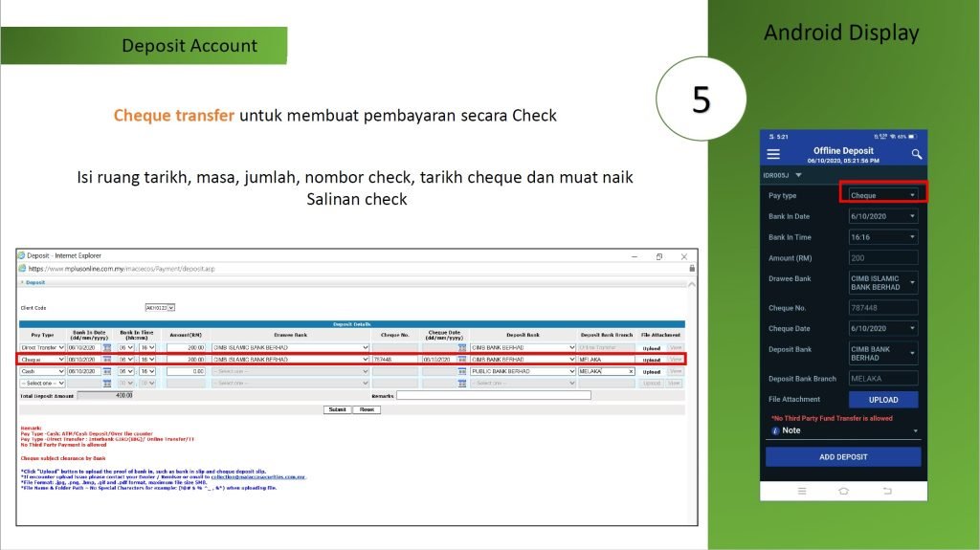The image size is (980, 550).
Task: Tap the ADD DEPOSIT button
Action: (x=843, y=457)
